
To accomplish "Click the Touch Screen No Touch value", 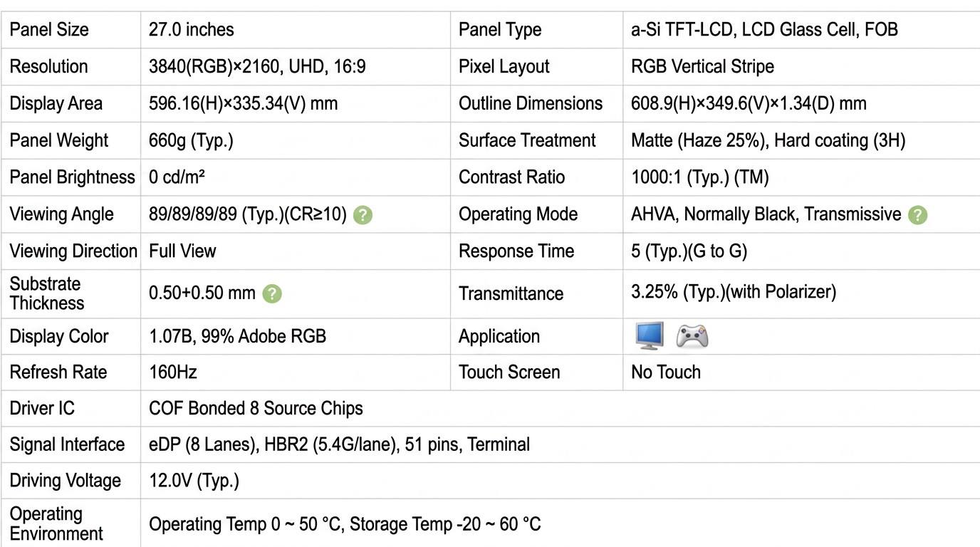I will click(x=666, y=373).
